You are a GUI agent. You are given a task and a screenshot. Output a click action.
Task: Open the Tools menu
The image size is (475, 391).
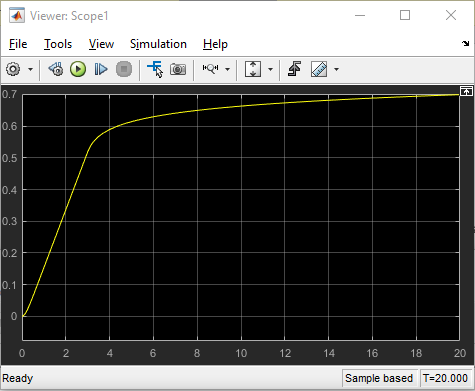coord(58,44)
